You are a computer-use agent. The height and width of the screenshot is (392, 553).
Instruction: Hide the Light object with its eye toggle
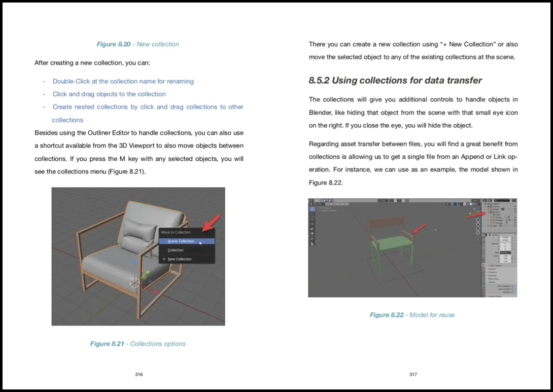click(x=515, y=225)
